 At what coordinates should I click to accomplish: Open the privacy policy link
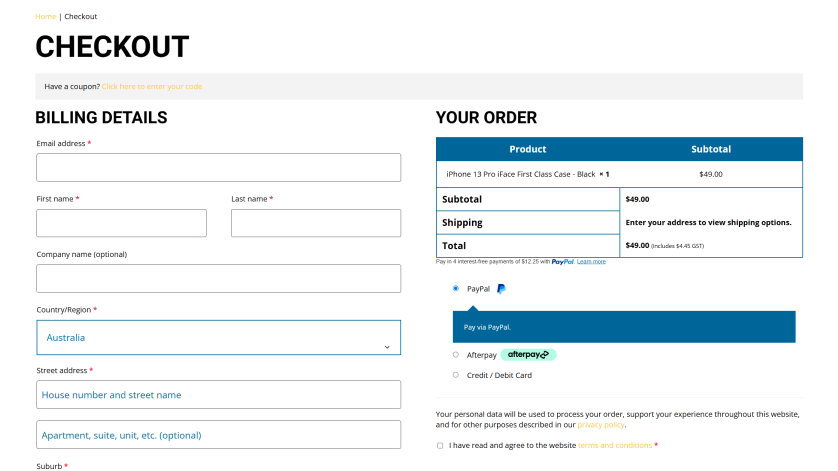601,424
